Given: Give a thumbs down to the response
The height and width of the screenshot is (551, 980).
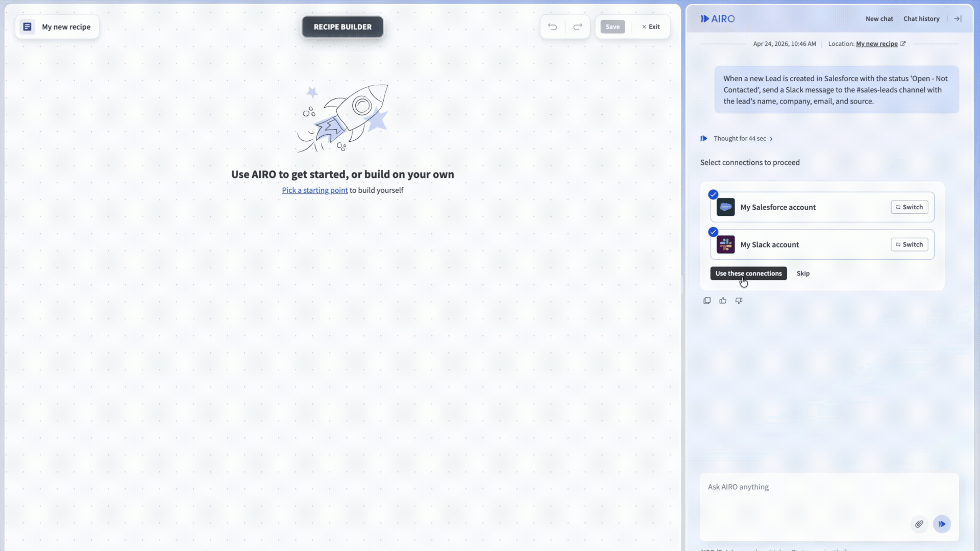Looking at the screenshot, I should coord(739,300).
